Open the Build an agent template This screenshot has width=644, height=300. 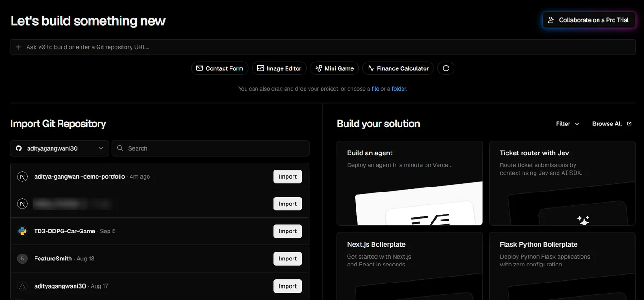tap(409, 183)
